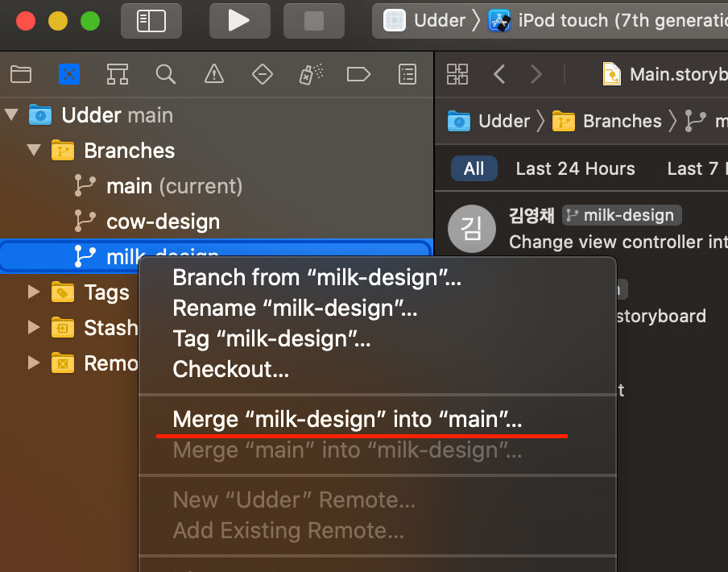Image resolution: width=728 pixels, height=572 pixels.
Task: Show All commits filter
Action: pyautogui.click(x=474, y=168)
